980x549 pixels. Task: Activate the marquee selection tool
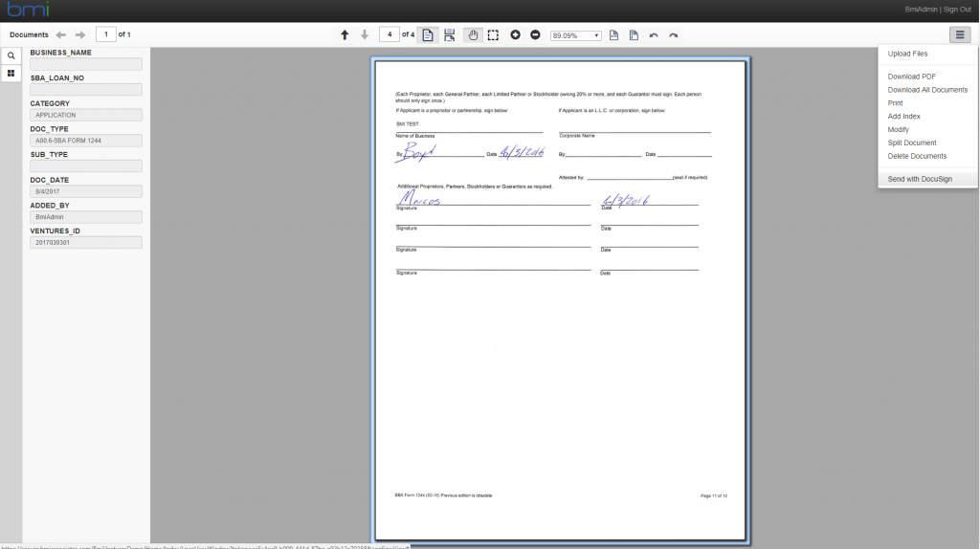coord(493,35)
